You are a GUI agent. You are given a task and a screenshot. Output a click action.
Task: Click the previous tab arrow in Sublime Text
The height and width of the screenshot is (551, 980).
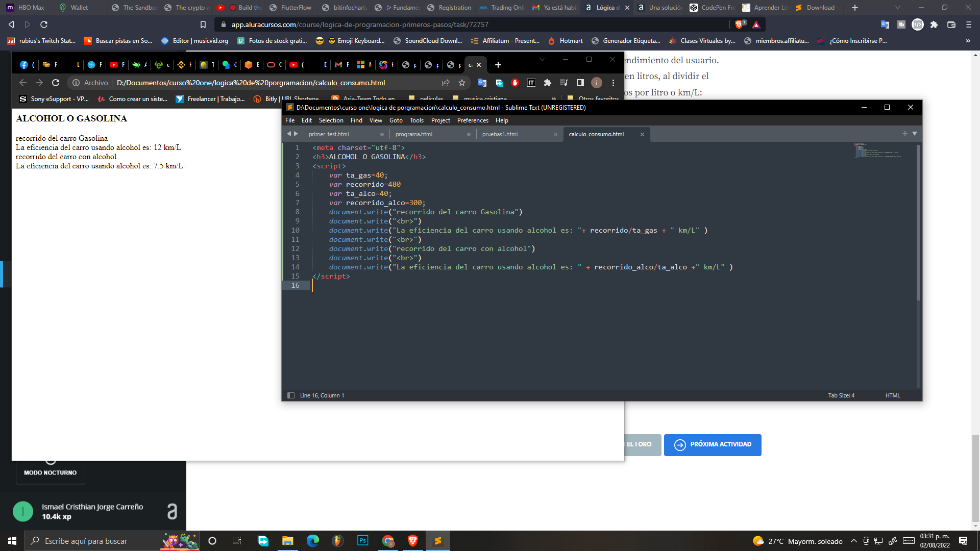click(289, 134)
